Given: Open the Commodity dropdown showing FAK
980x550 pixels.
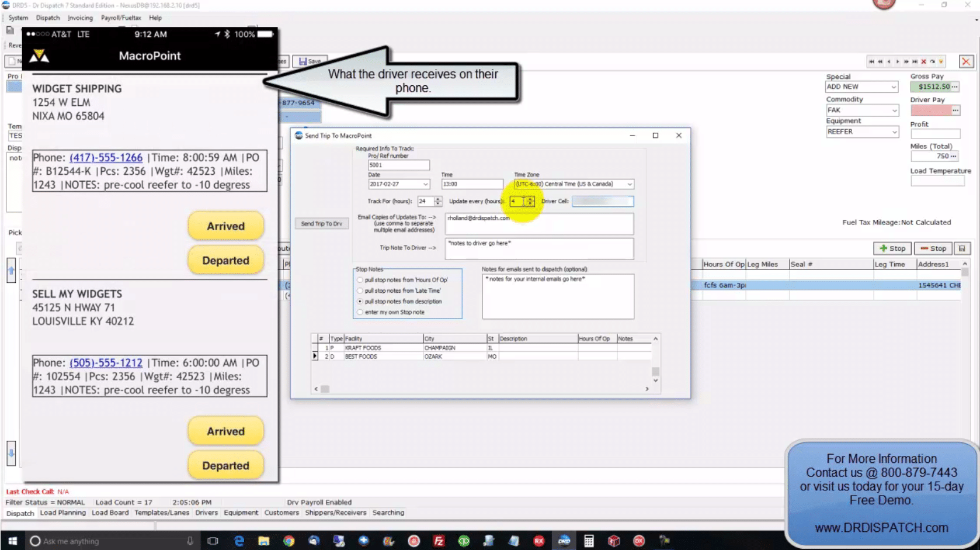Looking at the screenshot, I should tap(894, 110).
